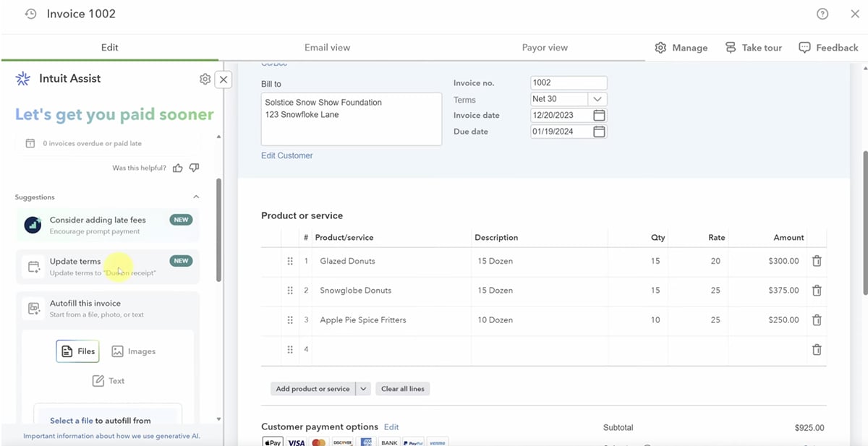This screenshot has width=868, height=446.
Task: Switch to the Email view tab
Action: pyautogui.click(x=327, y=47)
